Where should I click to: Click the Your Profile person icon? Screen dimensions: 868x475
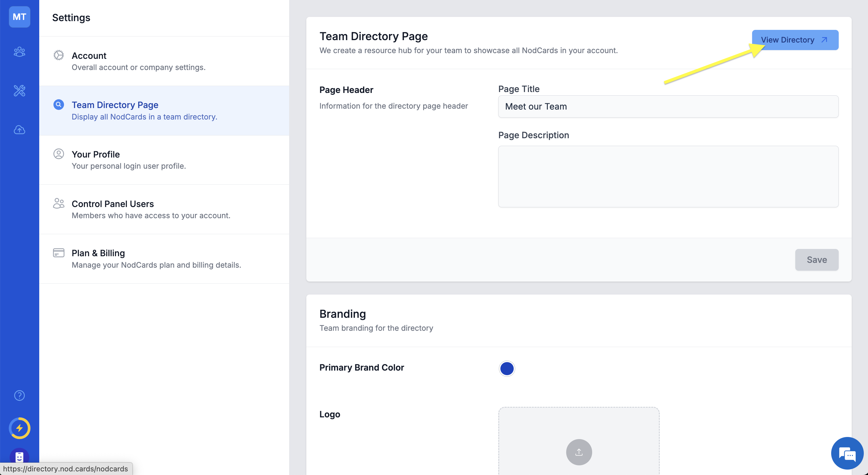(x=58, y=154)
